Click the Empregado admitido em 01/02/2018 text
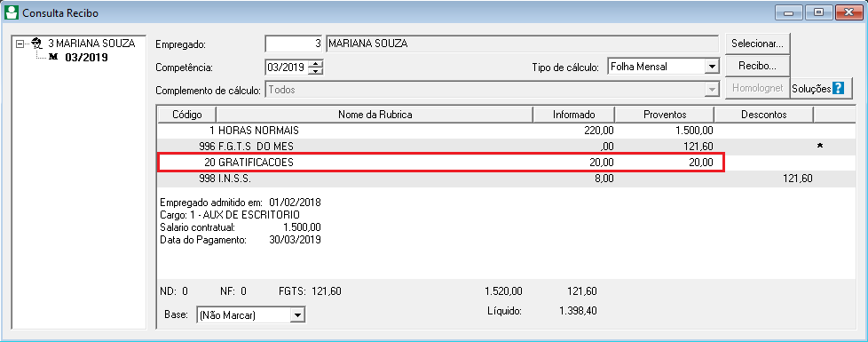Viewport: 868px width, 342px height. click(241, 202)
